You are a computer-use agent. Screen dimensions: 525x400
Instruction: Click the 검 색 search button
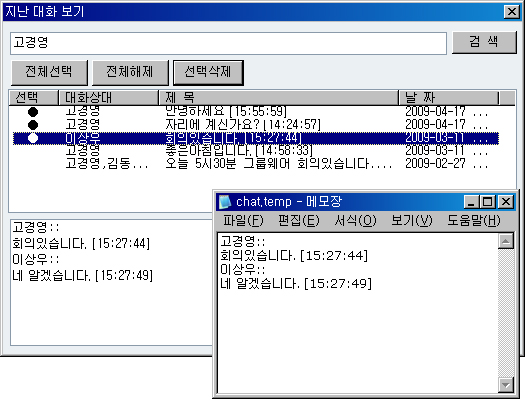[484, 43]
